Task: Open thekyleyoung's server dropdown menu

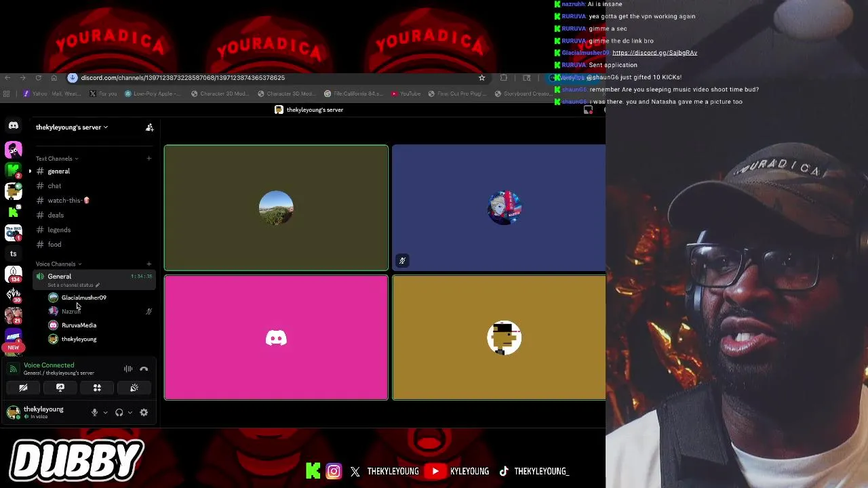Action: tap(72, 127)
